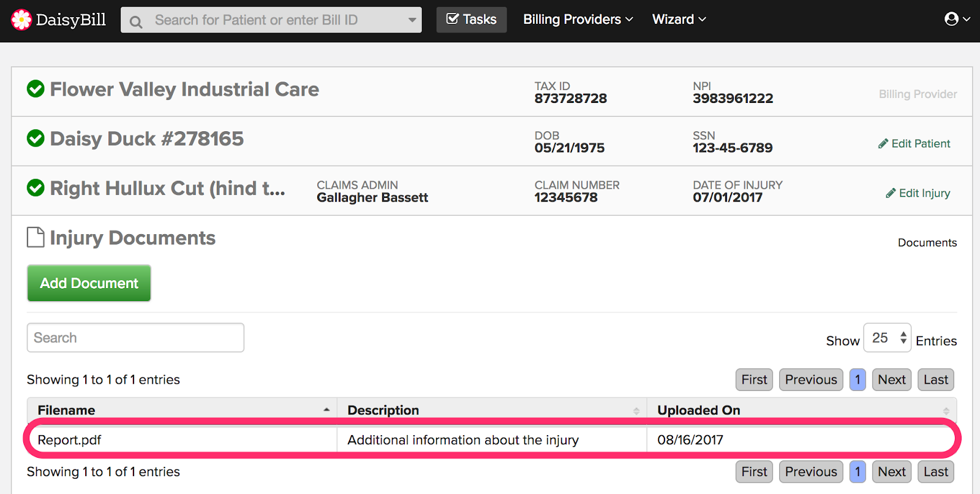Click the Flower Valley Industrial Care heading
This screenshot has height=494, width=980.
click(184, 89)
